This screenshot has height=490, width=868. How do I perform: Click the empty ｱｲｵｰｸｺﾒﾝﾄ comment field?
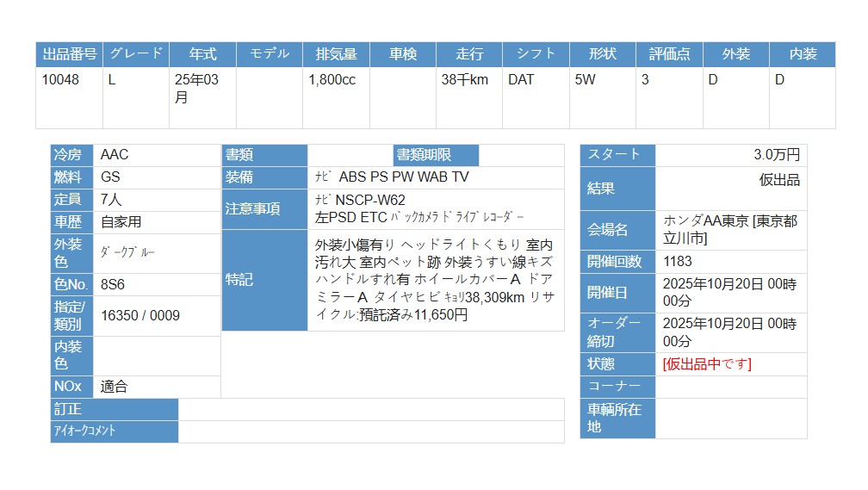pyautogui.click(x=370, y=431)
